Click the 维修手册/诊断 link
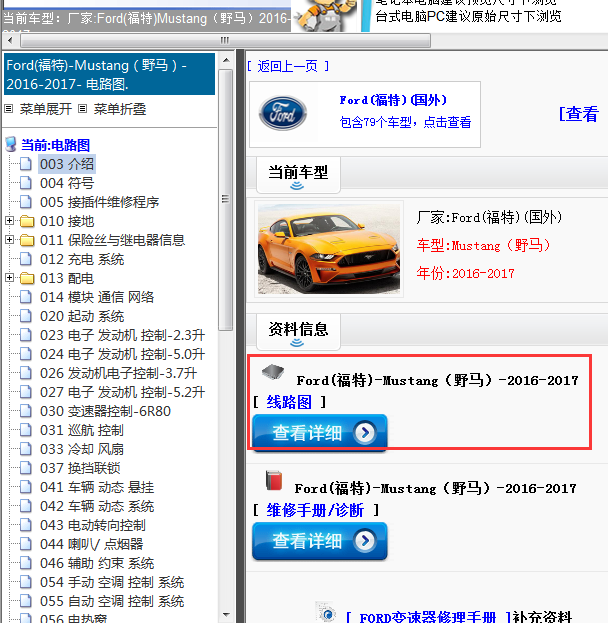 point(315,510)
